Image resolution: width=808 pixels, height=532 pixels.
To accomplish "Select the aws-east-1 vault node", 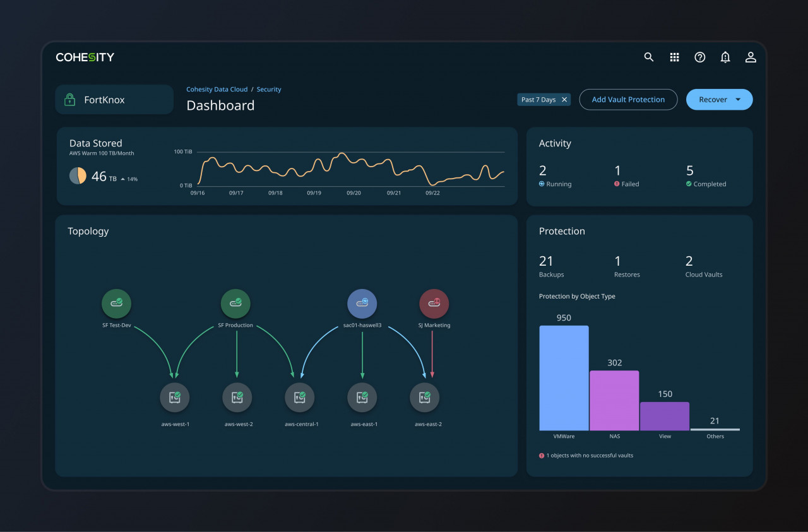I will 362,397.
